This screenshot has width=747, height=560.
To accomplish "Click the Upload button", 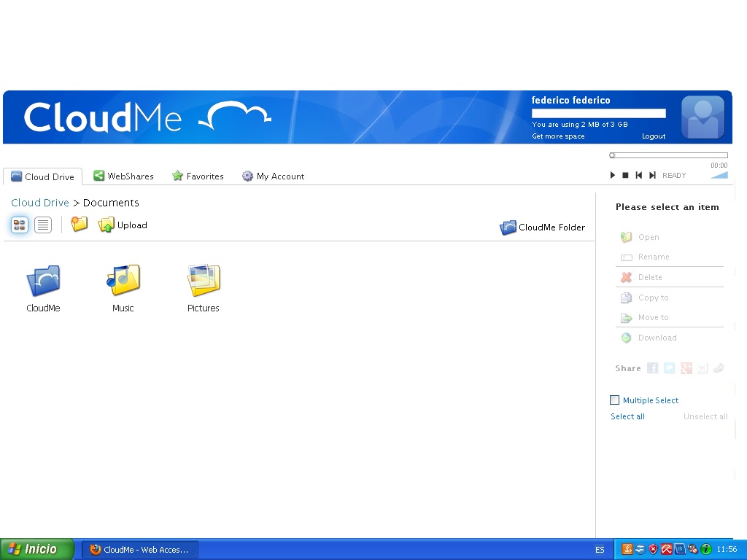I will [123, 225].
